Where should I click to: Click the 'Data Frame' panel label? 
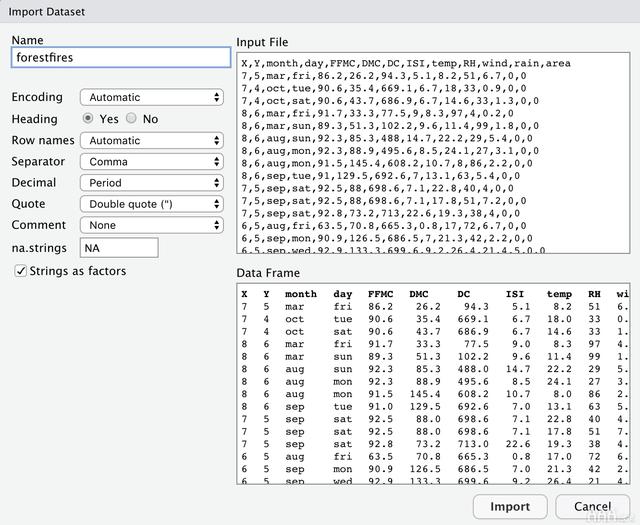[x=268, y=273]
